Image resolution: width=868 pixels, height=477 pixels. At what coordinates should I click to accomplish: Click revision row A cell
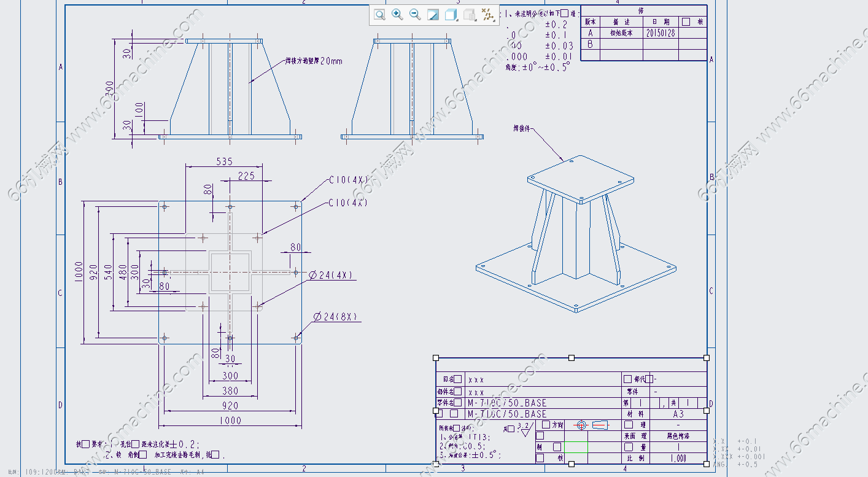tap(591, 33)
